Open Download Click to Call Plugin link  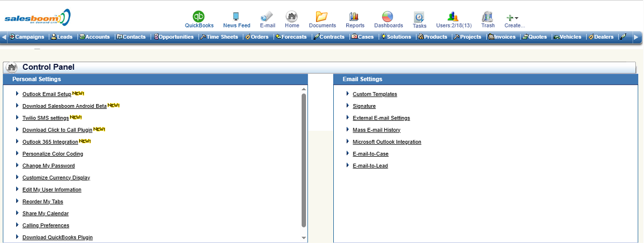coord(57,130)
